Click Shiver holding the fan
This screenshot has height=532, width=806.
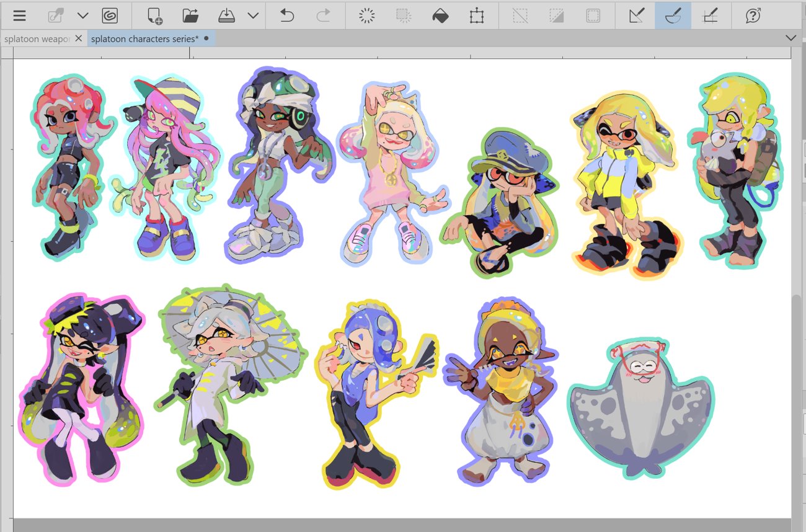click(x=377, y=395)
